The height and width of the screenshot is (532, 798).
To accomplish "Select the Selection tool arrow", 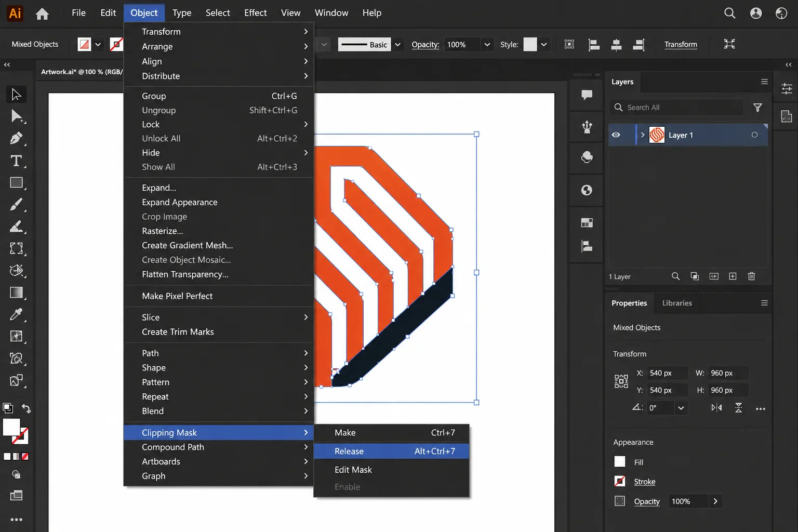I will coord(16,95).
